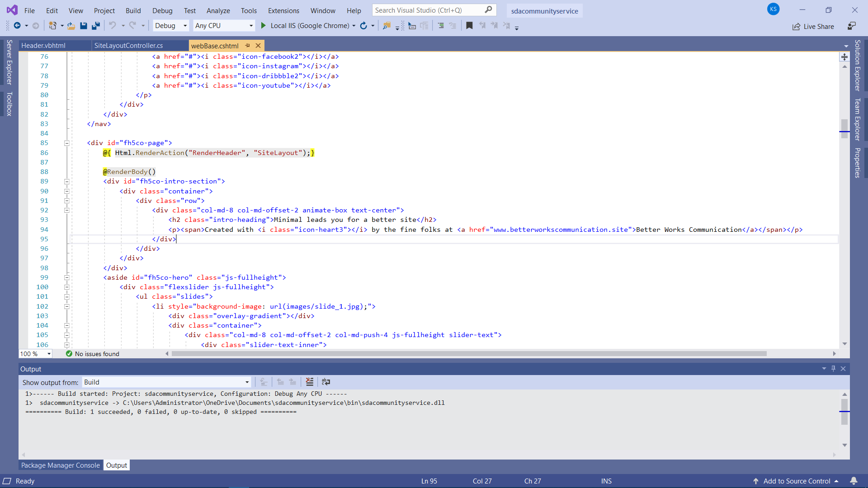The width and height of the screenshot is (868, 488).
Task: Click the green No issues found check icon
Action: 69,354
